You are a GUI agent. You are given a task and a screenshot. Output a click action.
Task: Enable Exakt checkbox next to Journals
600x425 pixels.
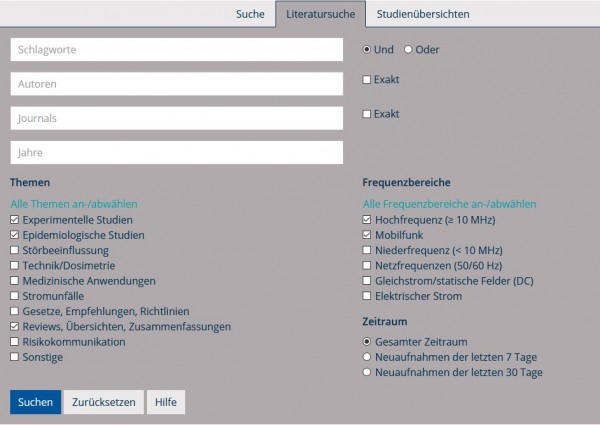click(367, 114)
